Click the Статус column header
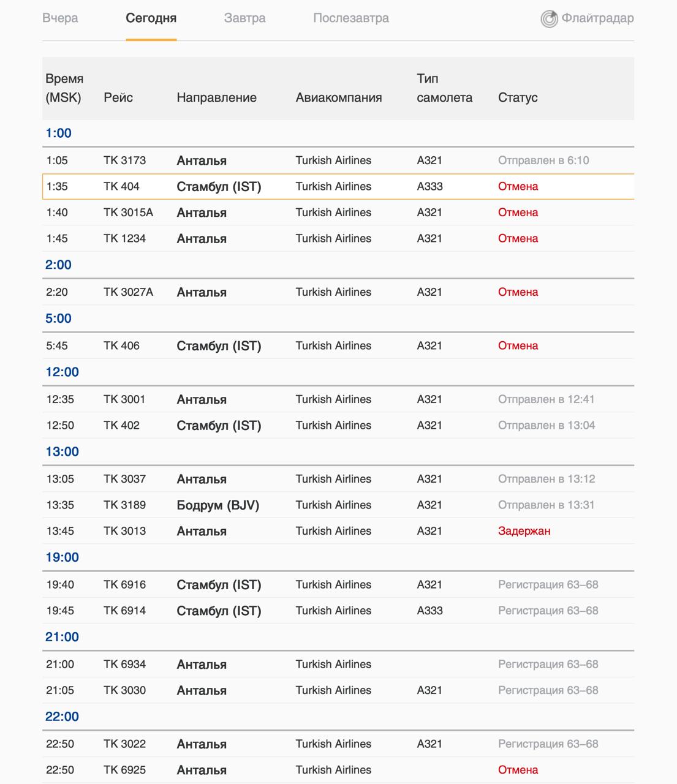 click(x=518, y=97)
